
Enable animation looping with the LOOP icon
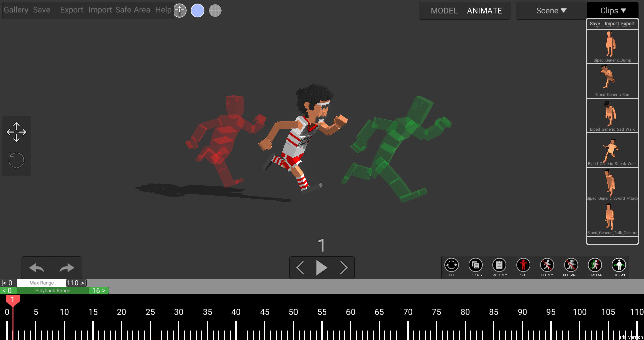coord(451,265)
